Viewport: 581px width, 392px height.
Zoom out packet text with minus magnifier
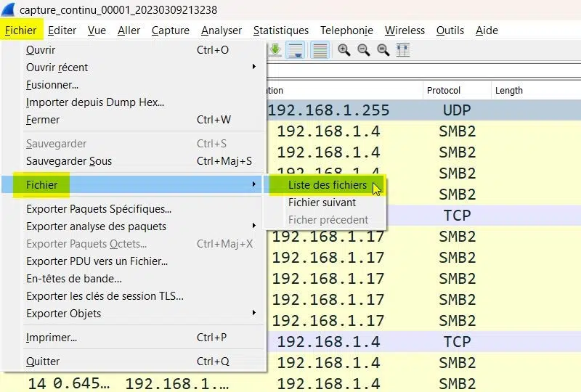pyautogui.click(x=364, y=50)
